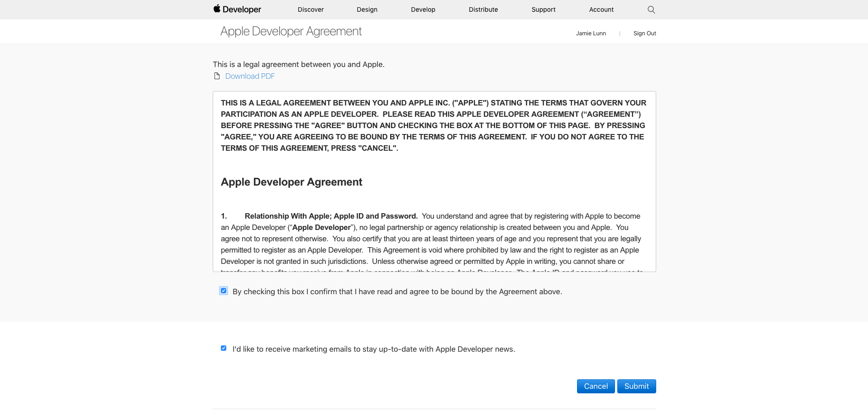868x411 pixels.
Task: Uncheck the marketing emails checkbox
Action: coord(224,348)
